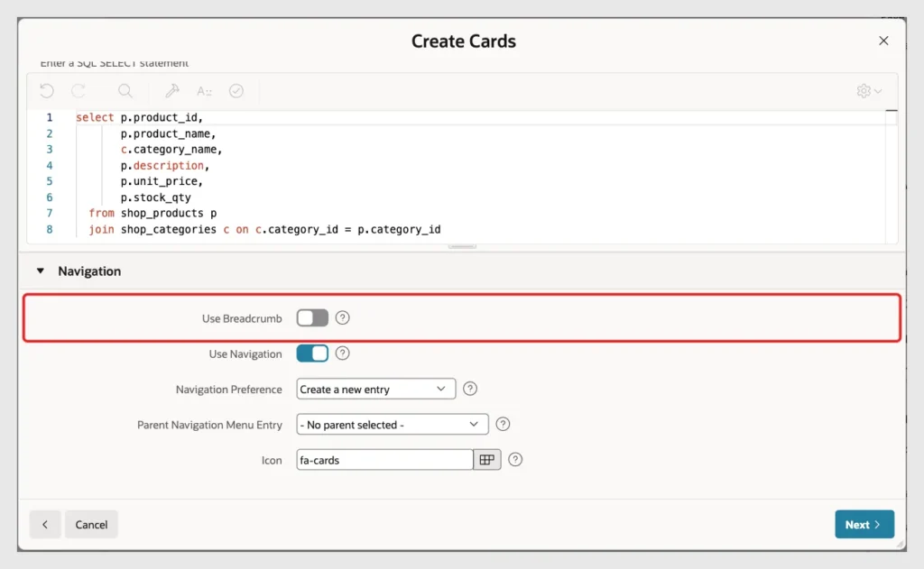
Task: Click the Use Breadcrumb label
Action: tap(242, 318)
